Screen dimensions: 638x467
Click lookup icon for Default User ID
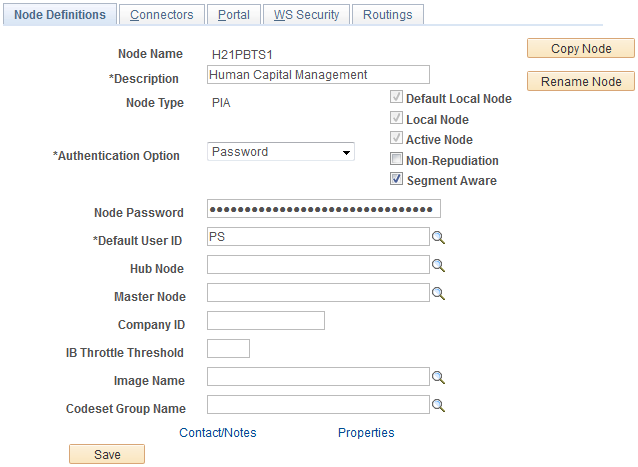(437, 237)
